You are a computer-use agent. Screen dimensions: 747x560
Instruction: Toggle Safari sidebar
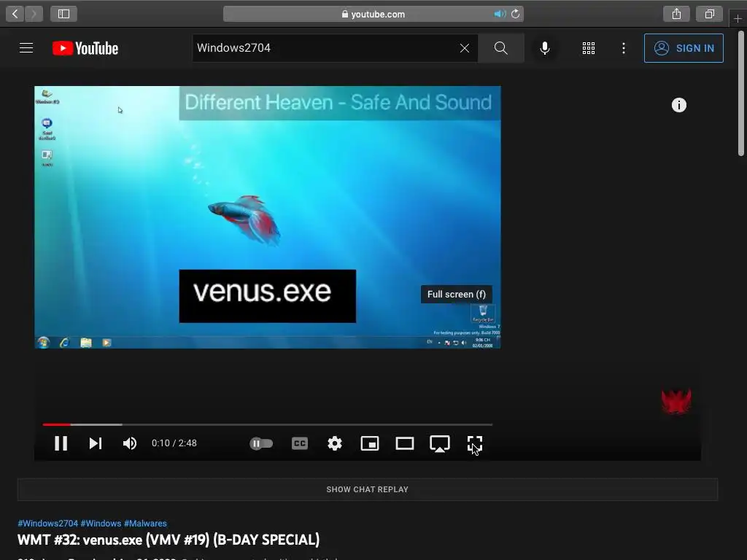point(64,14)
